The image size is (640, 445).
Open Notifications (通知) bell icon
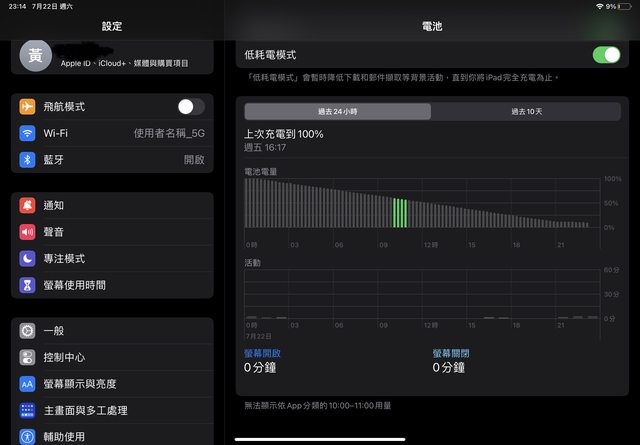[27, 205]
